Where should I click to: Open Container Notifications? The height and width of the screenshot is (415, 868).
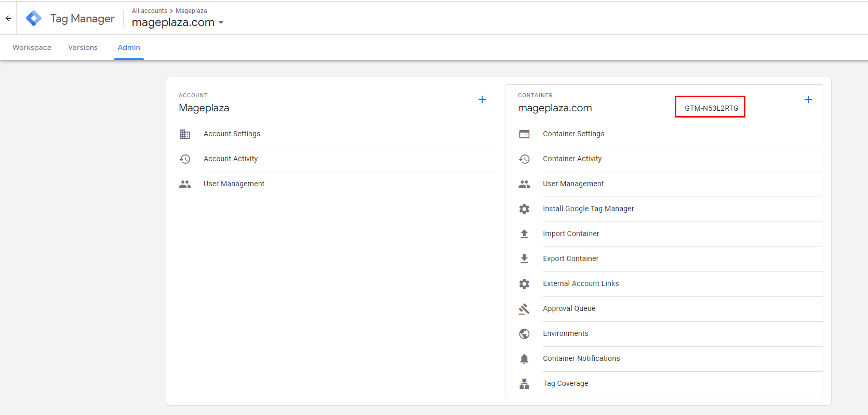coord(581,358)
